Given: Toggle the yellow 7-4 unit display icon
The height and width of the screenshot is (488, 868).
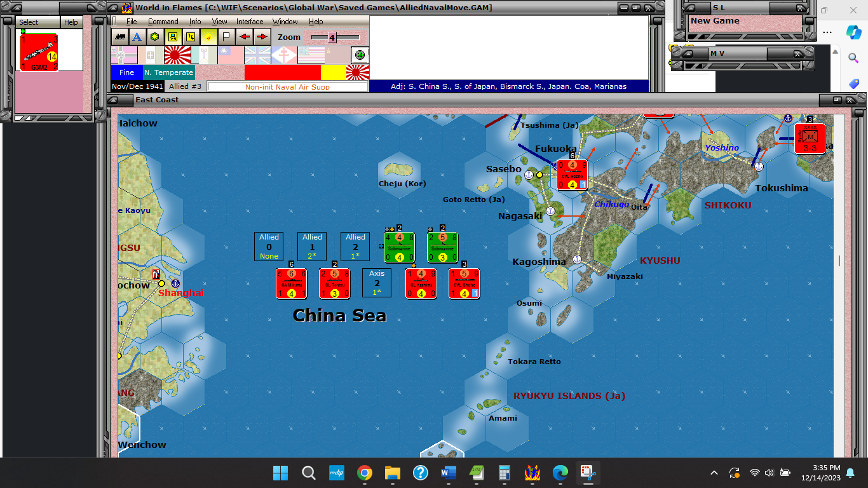Looking at the screenshot, I should click(x=172, y=37).
